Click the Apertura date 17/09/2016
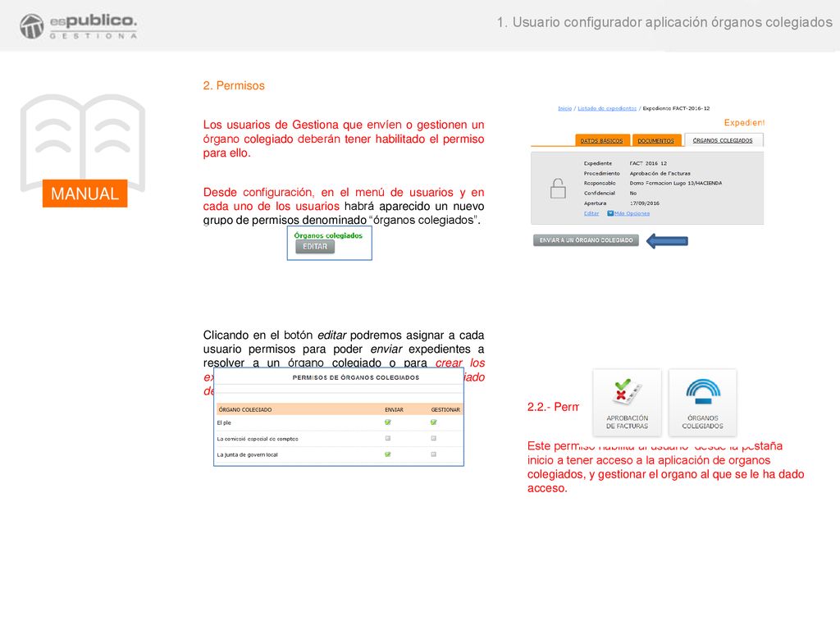The height and width of the screenshot is (630, 840). 645,203
